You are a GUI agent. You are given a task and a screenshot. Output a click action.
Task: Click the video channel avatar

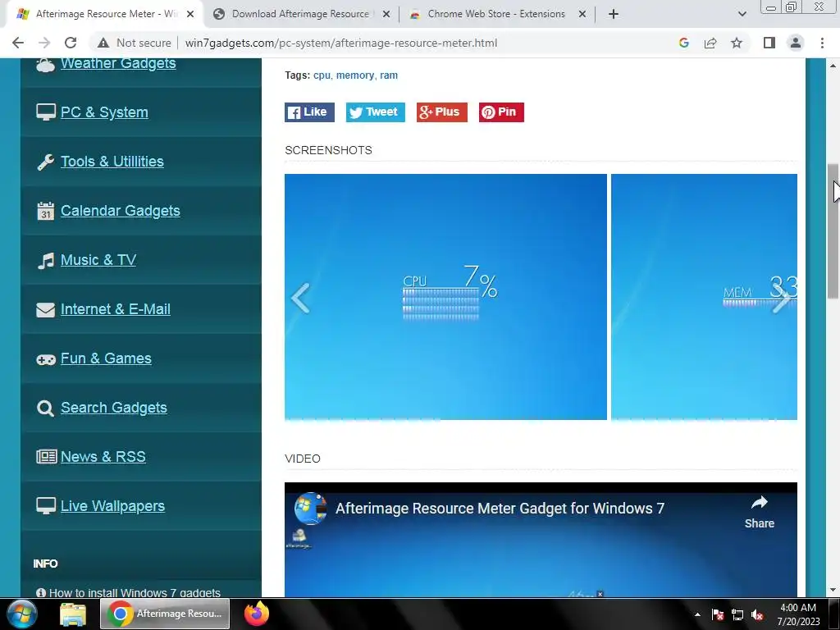tap(311, 509)
